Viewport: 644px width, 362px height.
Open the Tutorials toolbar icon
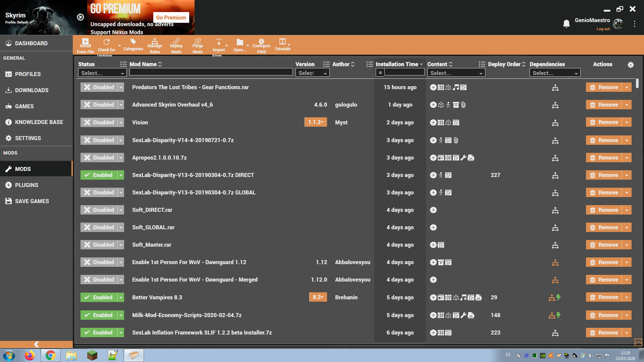click(282, 42)
